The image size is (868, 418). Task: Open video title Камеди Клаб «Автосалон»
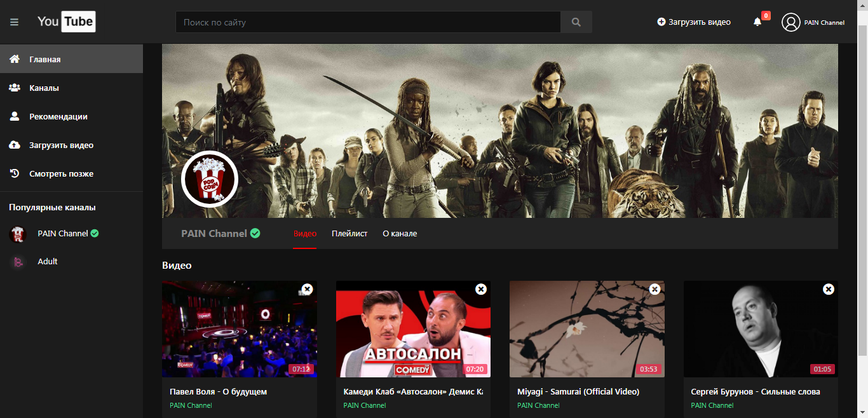pyautogui.click(x=413, y=392)
